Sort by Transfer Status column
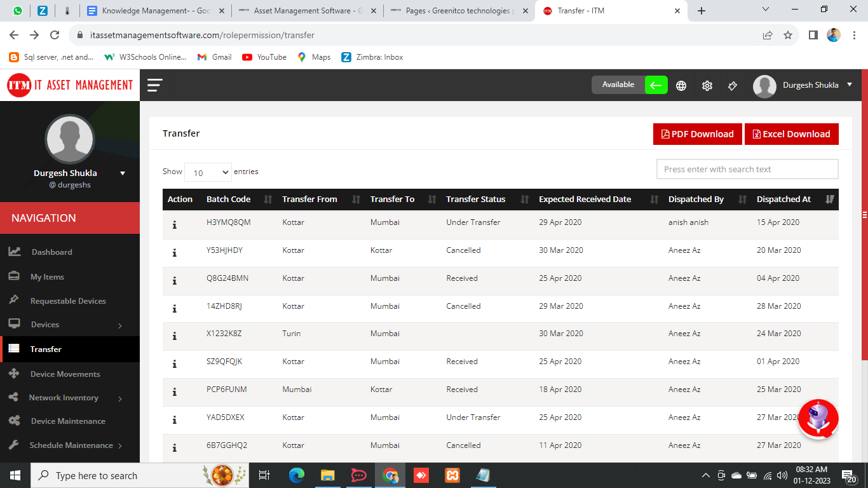The width and height of the screenshot is (868, 488). click(x=487, y=200)
